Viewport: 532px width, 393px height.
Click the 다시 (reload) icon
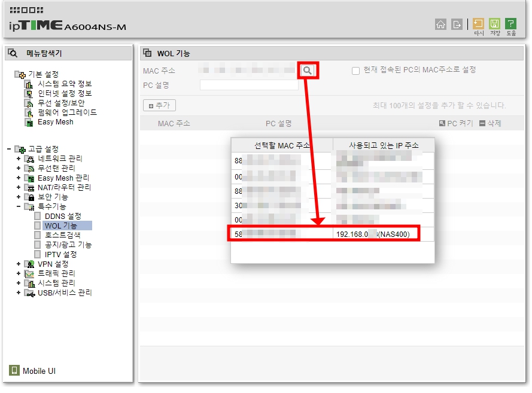click(479, 24)
